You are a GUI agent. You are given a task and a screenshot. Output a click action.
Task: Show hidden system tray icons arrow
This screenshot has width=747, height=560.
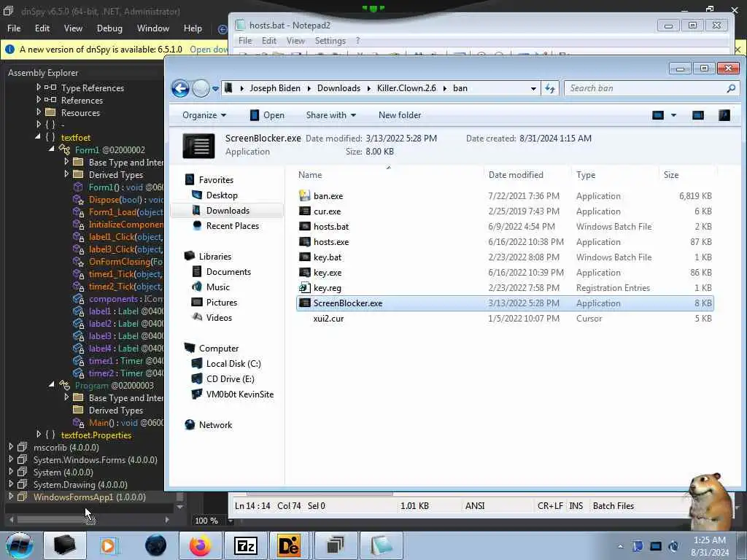(x=620, y=547)
